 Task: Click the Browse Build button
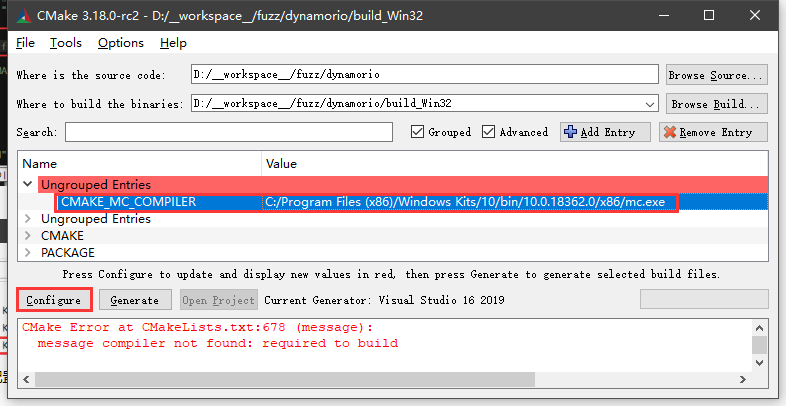(716, 104)
